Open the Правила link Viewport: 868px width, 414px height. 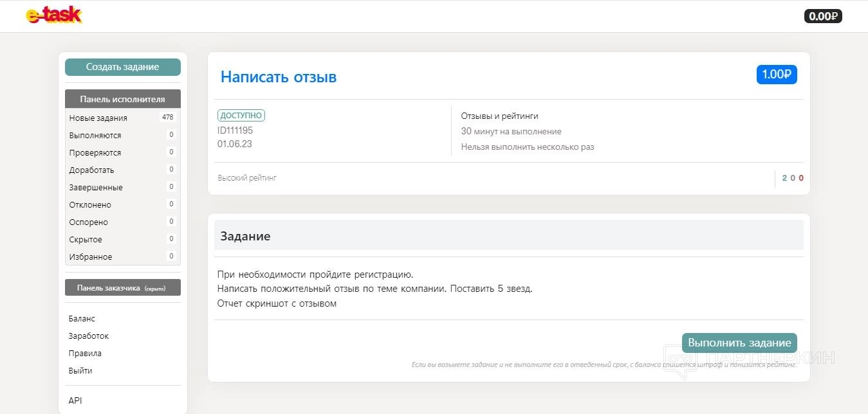(x=85, y=354)
